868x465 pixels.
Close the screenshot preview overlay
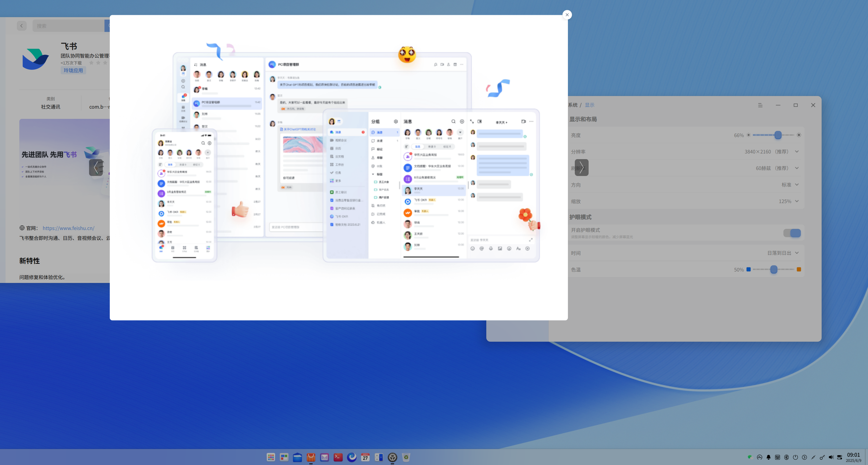point(567,15)
